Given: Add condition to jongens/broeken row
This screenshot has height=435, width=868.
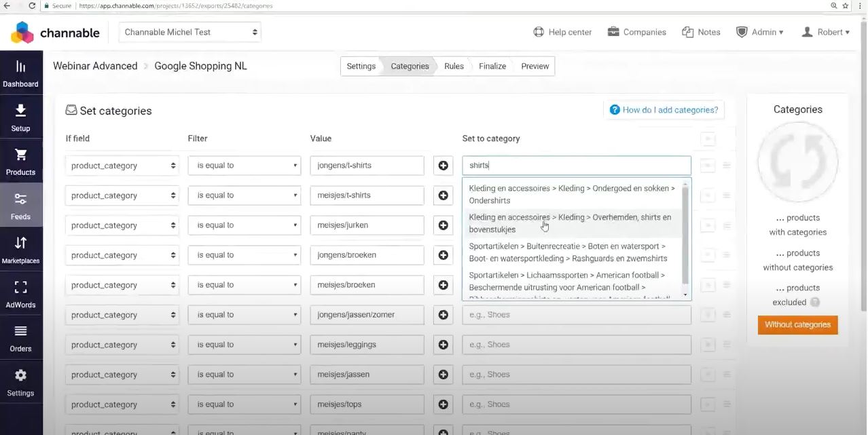Looking at the screenshot, I should [x=444, y=255].
